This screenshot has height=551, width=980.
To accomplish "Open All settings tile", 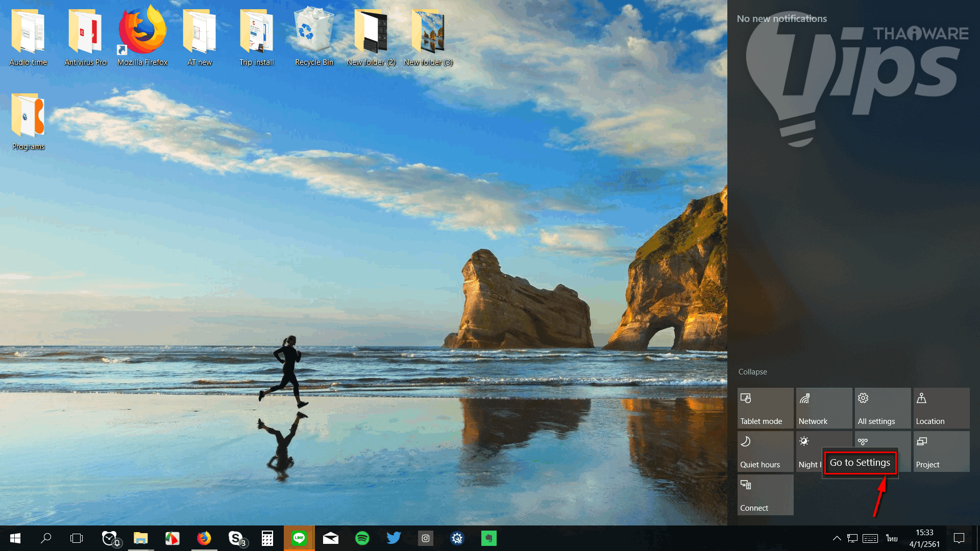I will (883, 408).
